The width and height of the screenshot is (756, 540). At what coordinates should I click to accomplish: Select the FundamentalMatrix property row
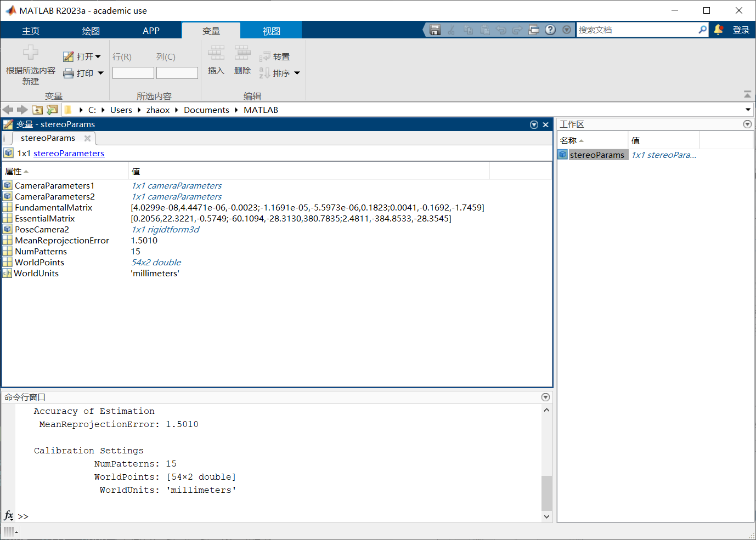[x=277, y=207]
